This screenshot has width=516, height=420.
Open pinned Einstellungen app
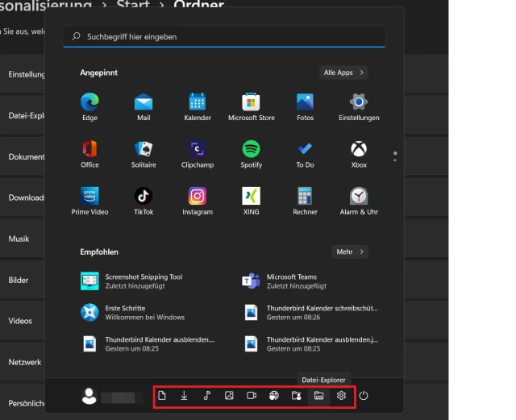click(359, 106)
